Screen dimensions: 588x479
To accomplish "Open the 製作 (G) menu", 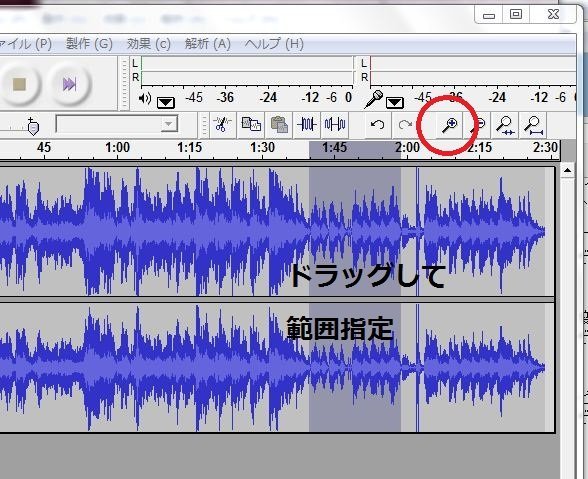I will (89, 44).
